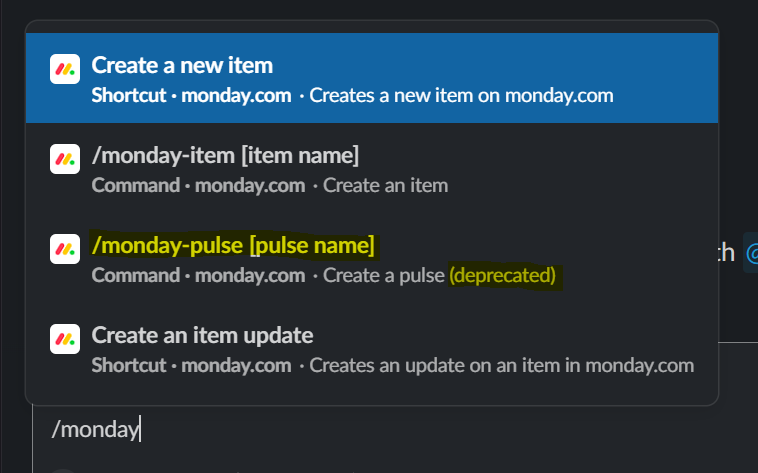
Task: Click the "Create an item" command description
Action: (x=386, y=186)
